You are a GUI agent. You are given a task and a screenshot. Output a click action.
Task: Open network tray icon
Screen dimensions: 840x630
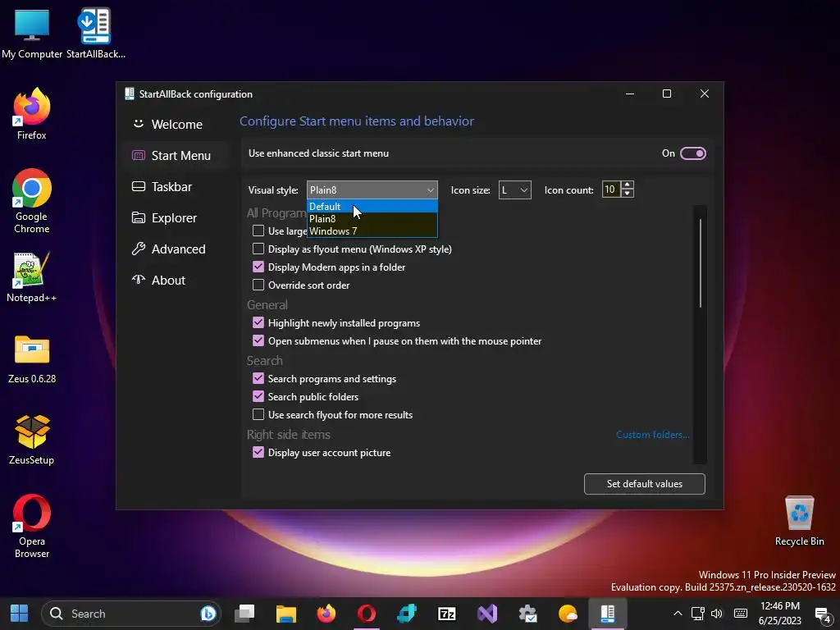pyautogui.click(x=697, y=614)
